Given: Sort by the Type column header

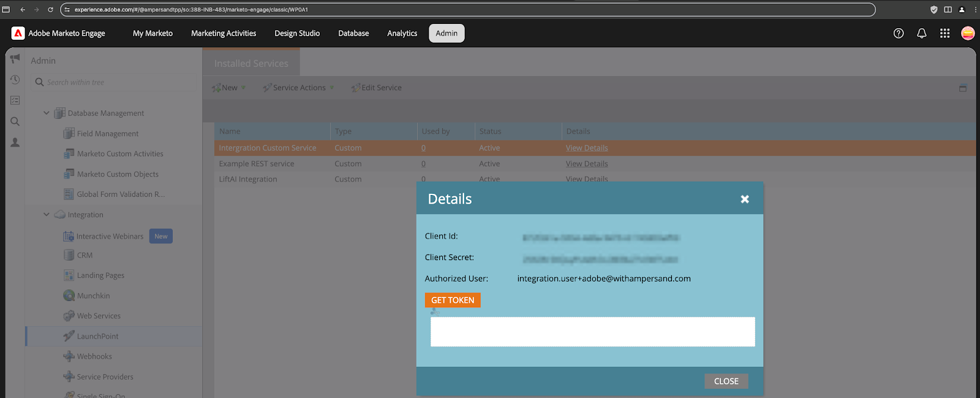Looking at the screenshot, I should 374,131.
